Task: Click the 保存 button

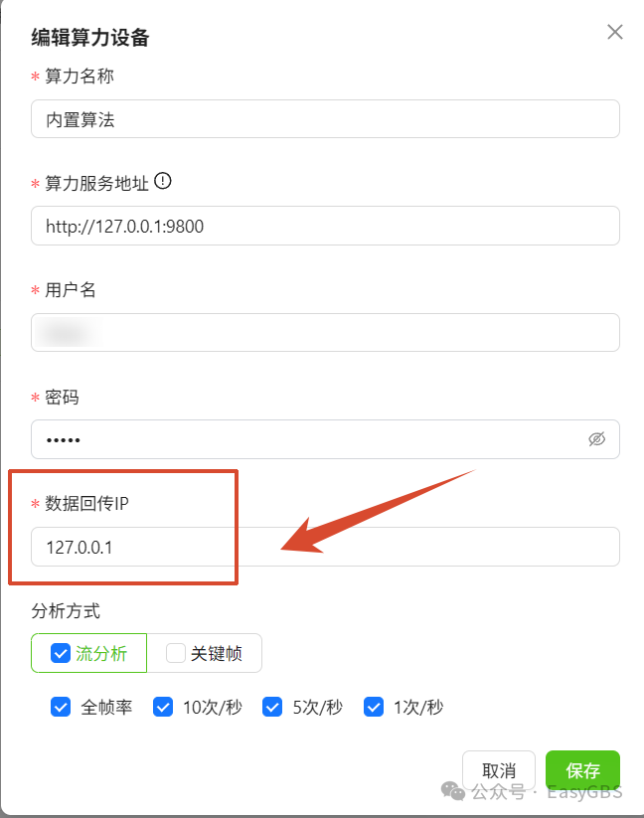Action: click(x=582, y=770)
